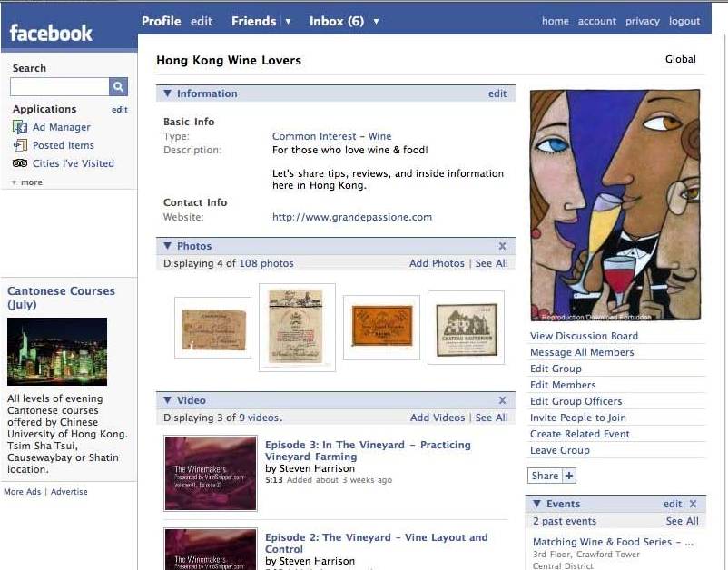
Task: Open the Chateau Haut-Brion label photo thumbnail
Action: (466, 328)
